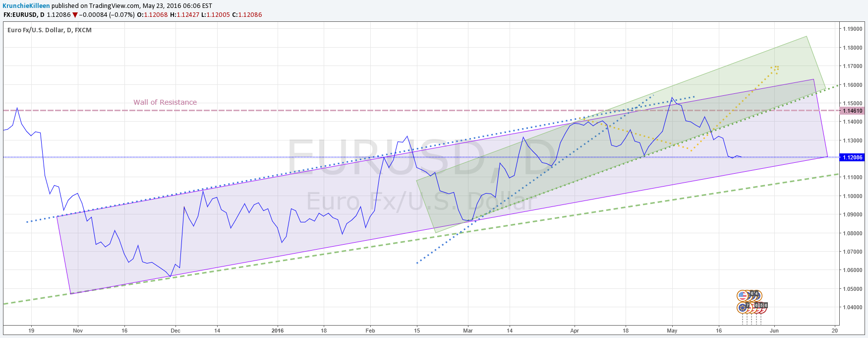Select the yellow dotted projection arrow tip
Viewport: 868px width, 338px height.
(x=776, y=68)
